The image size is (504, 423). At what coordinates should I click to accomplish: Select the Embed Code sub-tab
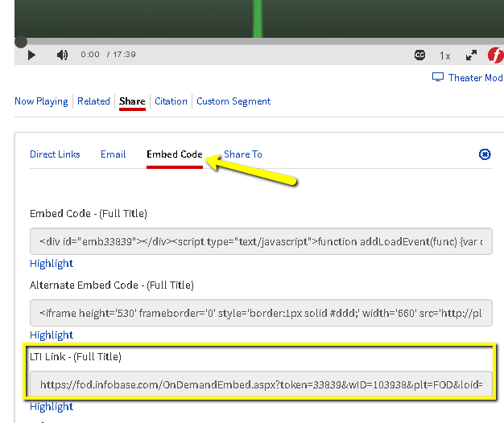point(175,154)
